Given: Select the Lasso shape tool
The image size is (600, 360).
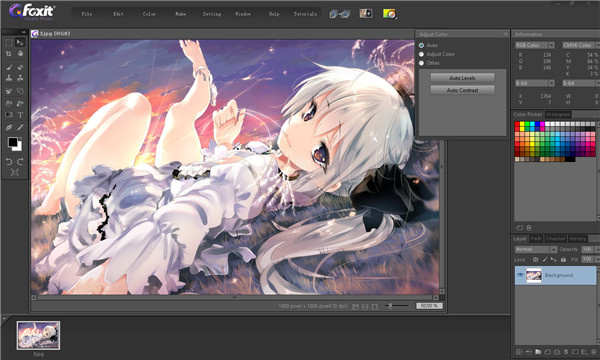Looking at the screenshot, I should (20, 91).
